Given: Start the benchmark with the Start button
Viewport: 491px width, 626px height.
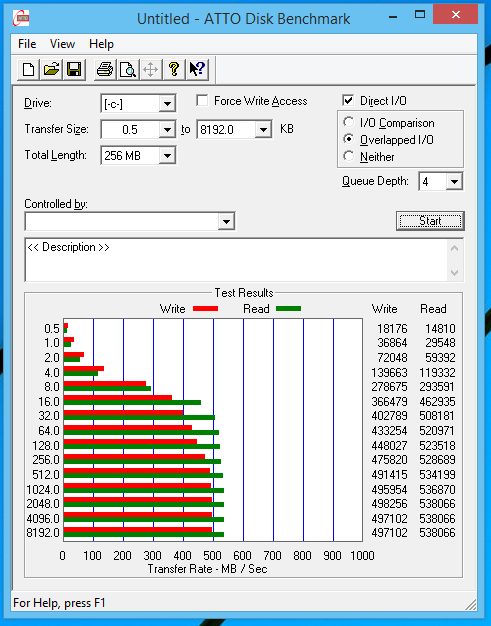Looking at the screenshot, I should point(430,221).
